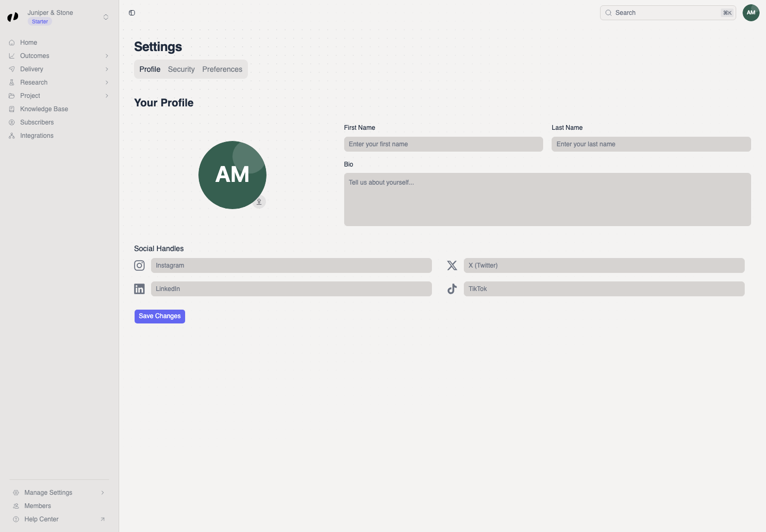Viewport: 766px width, 532px height.
Task: Click the TikTok logo icon
Action: (452, 289)
